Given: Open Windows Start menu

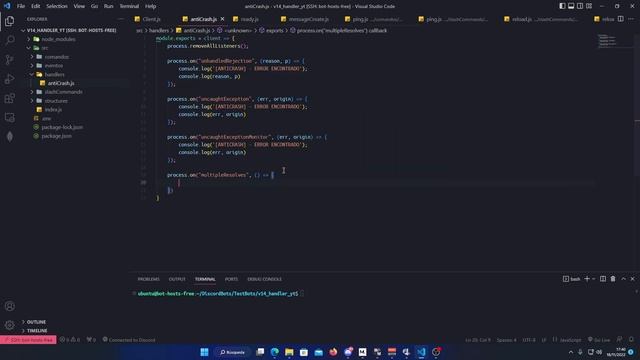Looking at the screenshot, I should tap(204, 352).
